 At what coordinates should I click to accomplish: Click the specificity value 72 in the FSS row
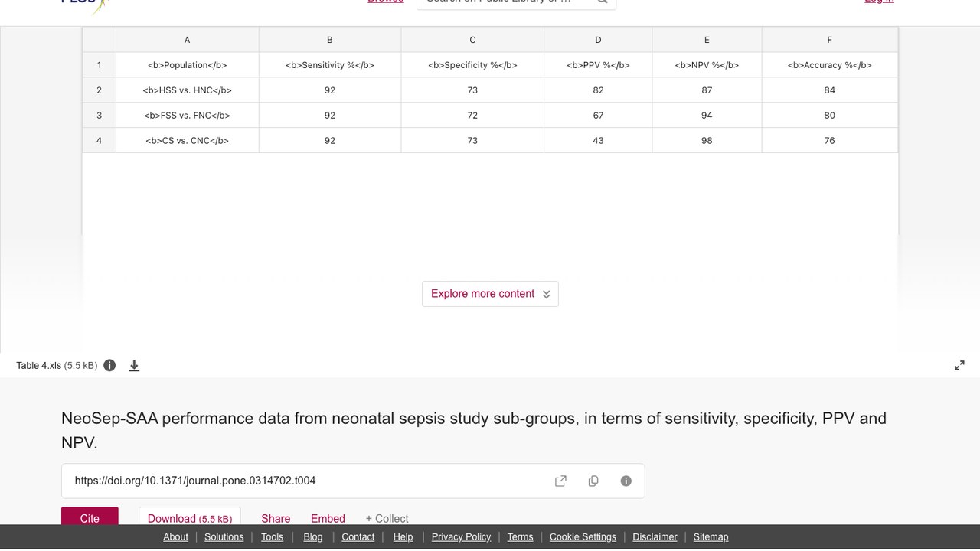click(x=472, y=116)
